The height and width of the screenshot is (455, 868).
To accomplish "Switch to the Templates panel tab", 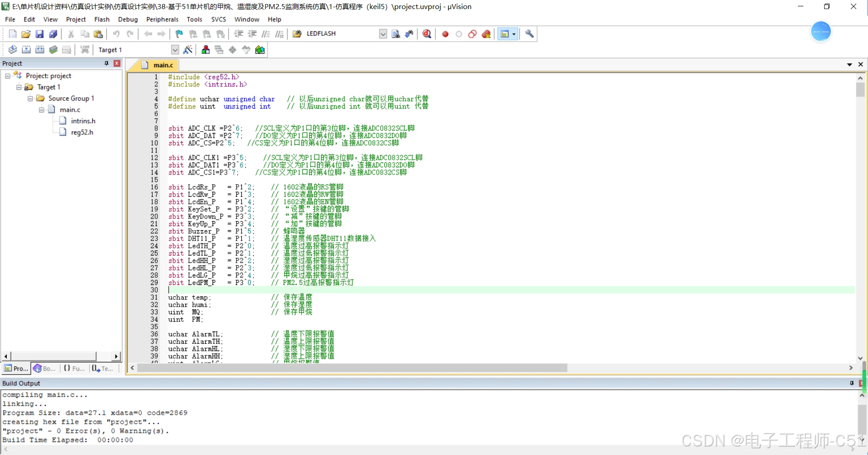I will pyautogui.click(x=103, y=369).
